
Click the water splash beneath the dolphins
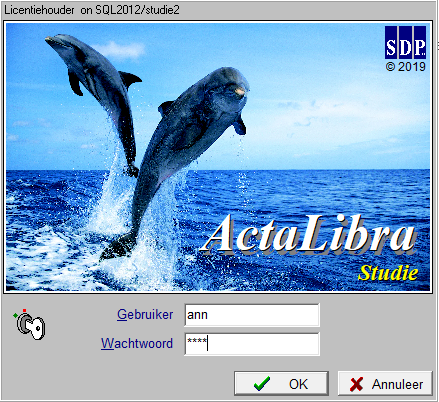point(133,233)
